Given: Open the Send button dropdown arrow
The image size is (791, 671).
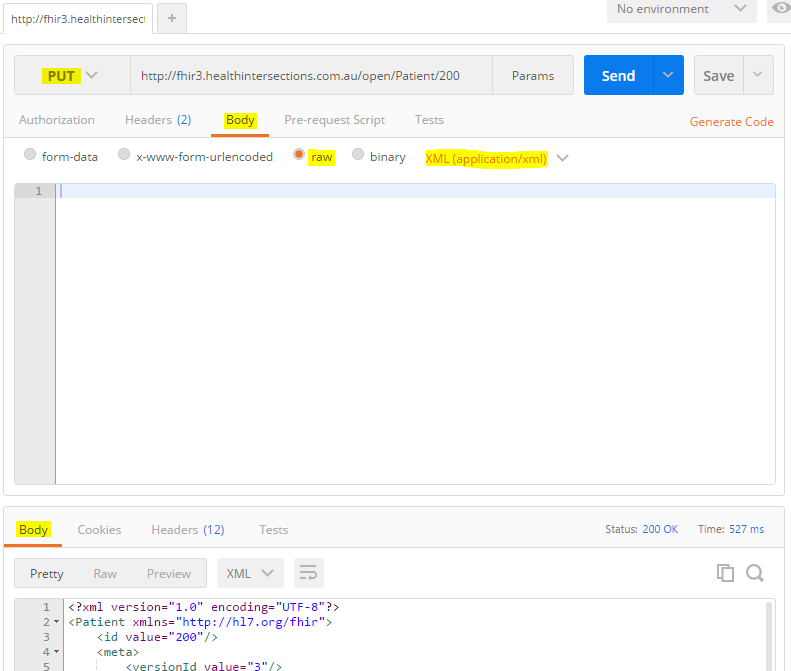Looking at the screenshot, I should click(668, 76).
